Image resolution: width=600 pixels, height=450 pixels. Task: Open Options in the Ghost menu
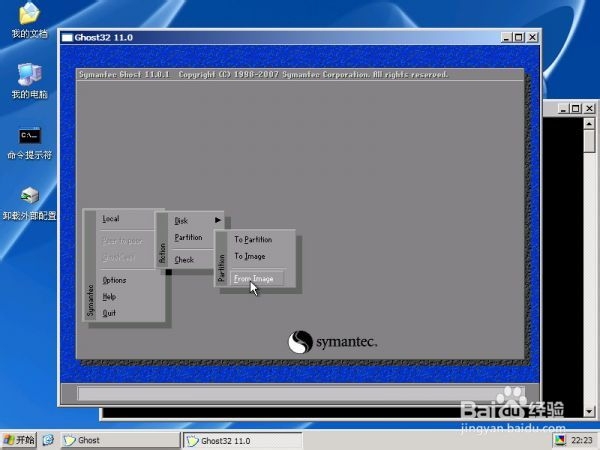pos(114,280)
